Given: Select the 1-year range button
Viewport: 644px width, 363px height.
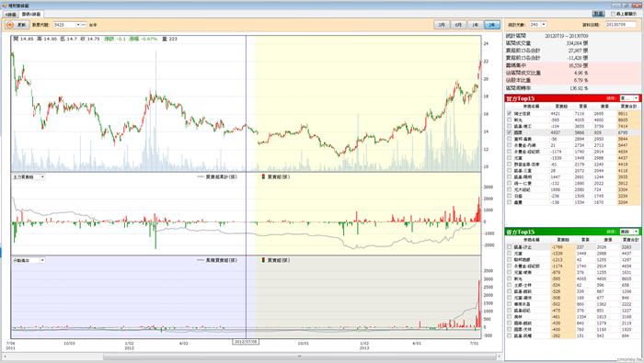Looking at the screenshot, I should tap(476, 25).
